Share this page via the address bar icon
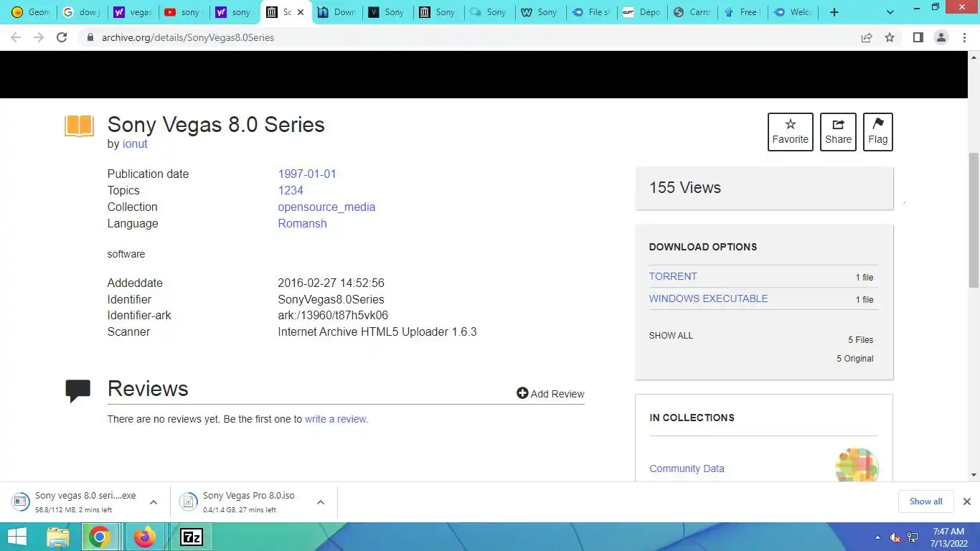Screen dimensions: 980x551 (x=867, y=37)
